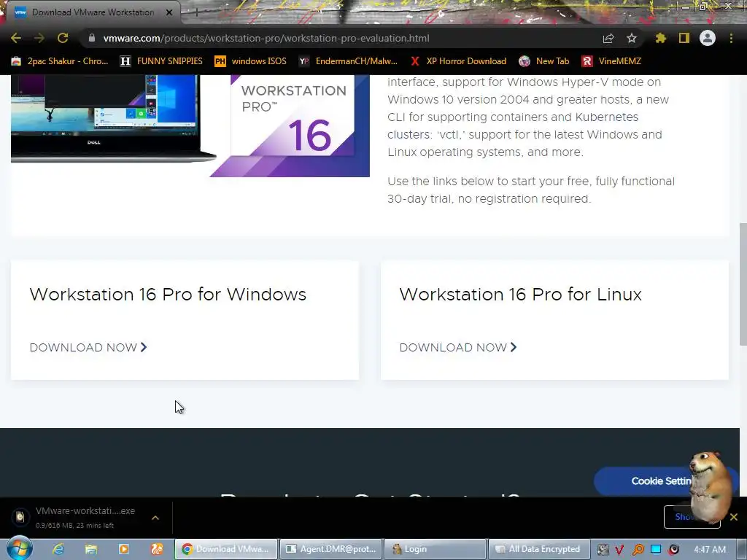This screenshot has height=560, width=747.
Task: Close the Download VMware Workstation tab
Action: 169,12
